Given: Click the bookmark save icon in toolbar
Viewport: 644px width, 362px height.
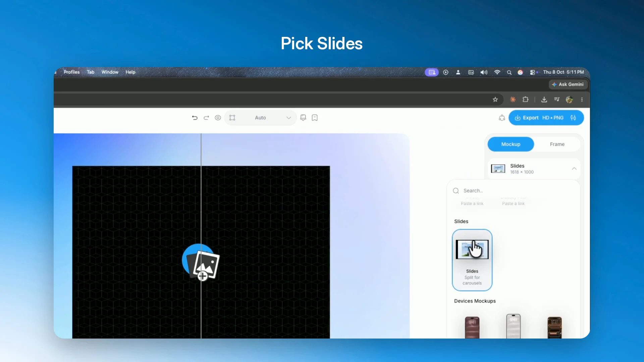Looking at the screenshot, I should tap(315, 118).
